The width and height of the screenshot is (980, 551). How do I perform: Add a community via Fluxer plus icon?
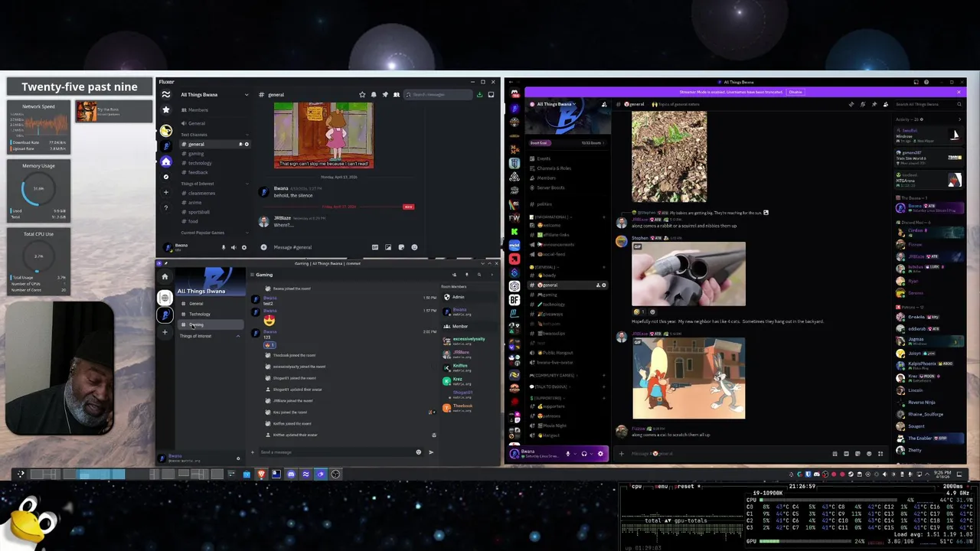pos(166,192)
